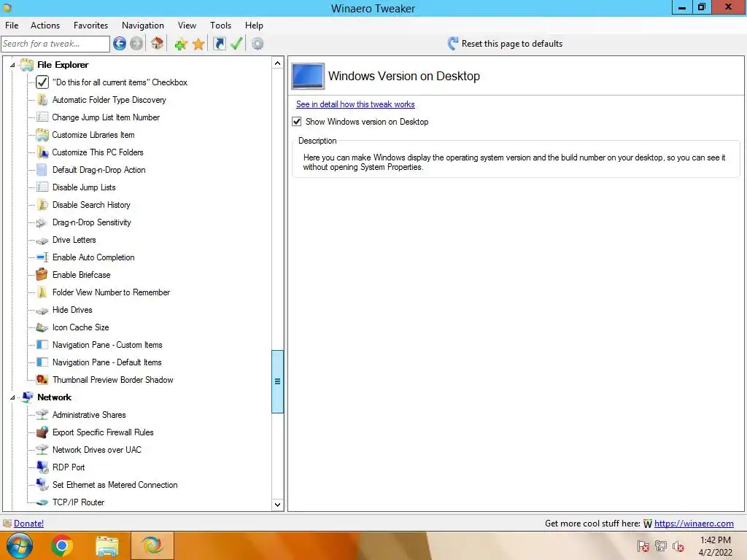Open the View menu
This screenshot has width=747, height=560.
click(x=187, y=26)
